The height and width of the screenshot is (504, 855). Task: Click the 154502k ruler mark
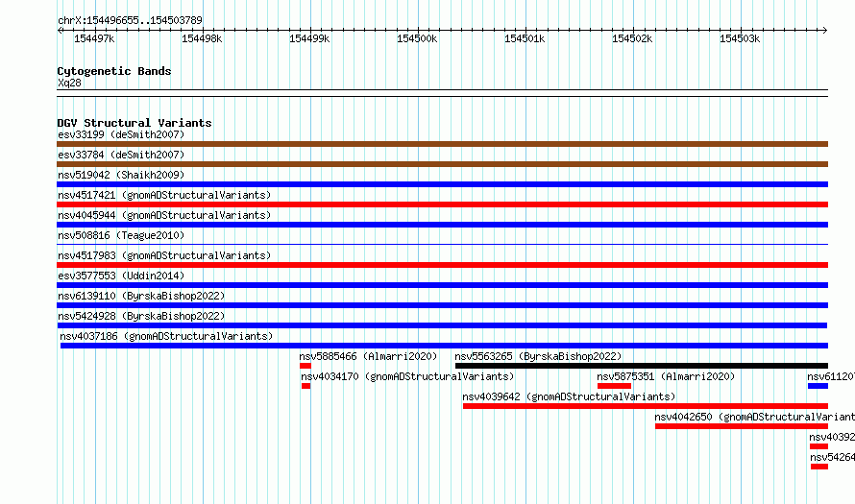(632, 38)
